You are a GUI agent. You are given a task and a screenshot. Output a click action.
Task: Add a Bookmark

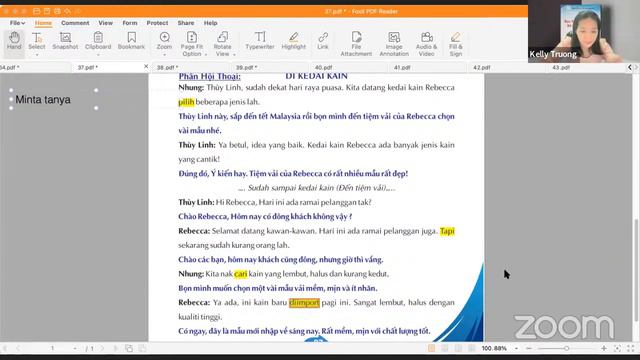click(x=131, y=41)
